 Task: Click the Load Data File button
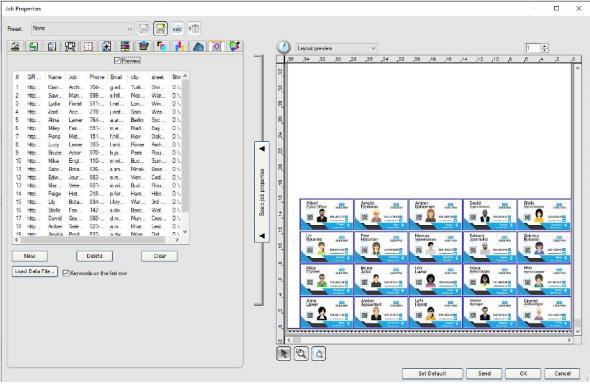coord(35,271)
